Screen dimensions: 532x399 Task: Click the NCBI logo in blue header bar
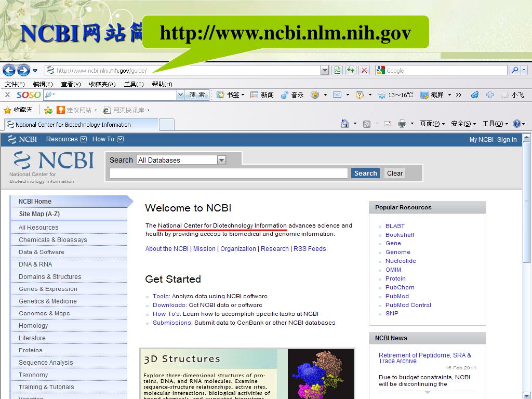22,139
